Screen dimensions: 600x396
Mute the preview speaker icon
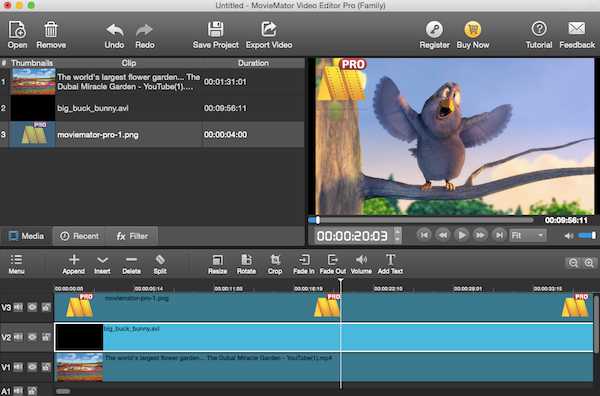(569, 236)
